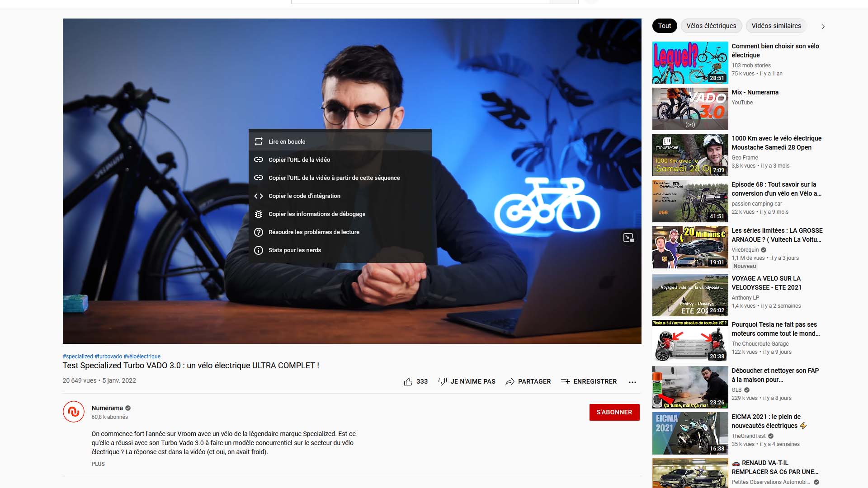
Task: Click the 'Anthony LP' channel name
Action: [745, 298]
